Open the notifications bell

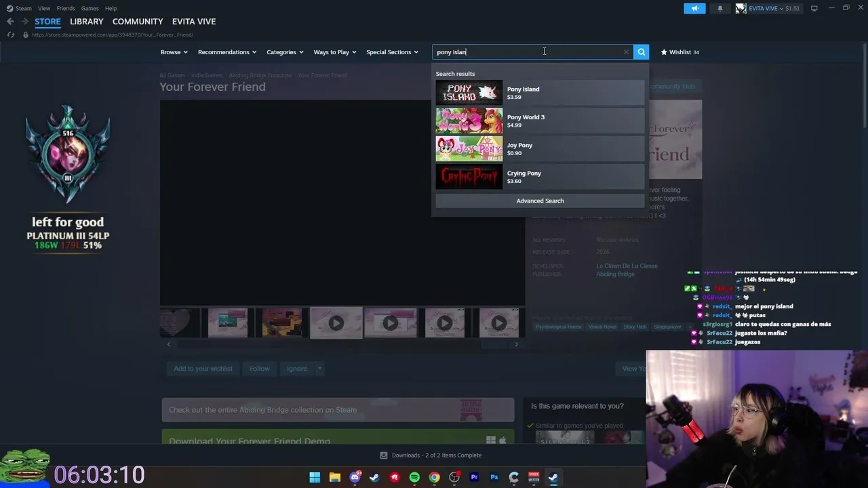720,8
